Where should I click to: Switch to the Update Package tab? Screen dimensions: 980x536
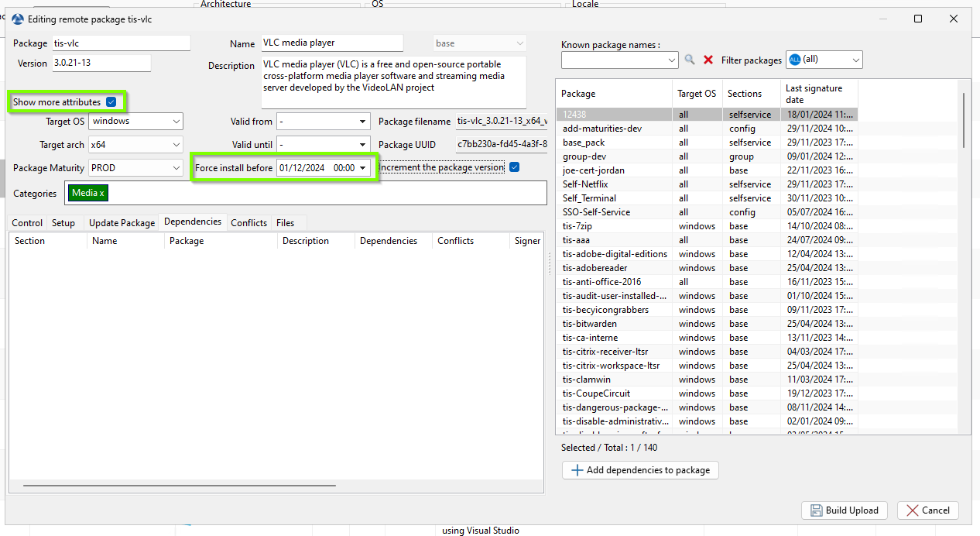point(122,223)
